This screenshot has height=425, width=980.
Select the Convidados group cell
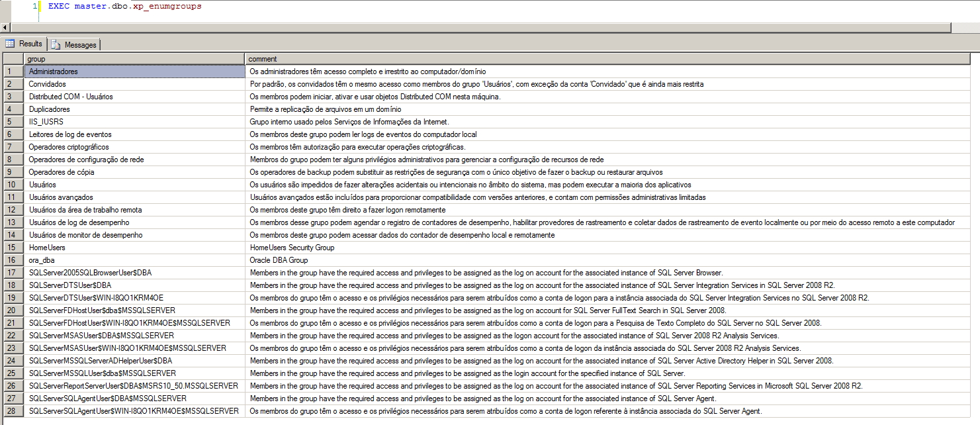pos(135,84)
